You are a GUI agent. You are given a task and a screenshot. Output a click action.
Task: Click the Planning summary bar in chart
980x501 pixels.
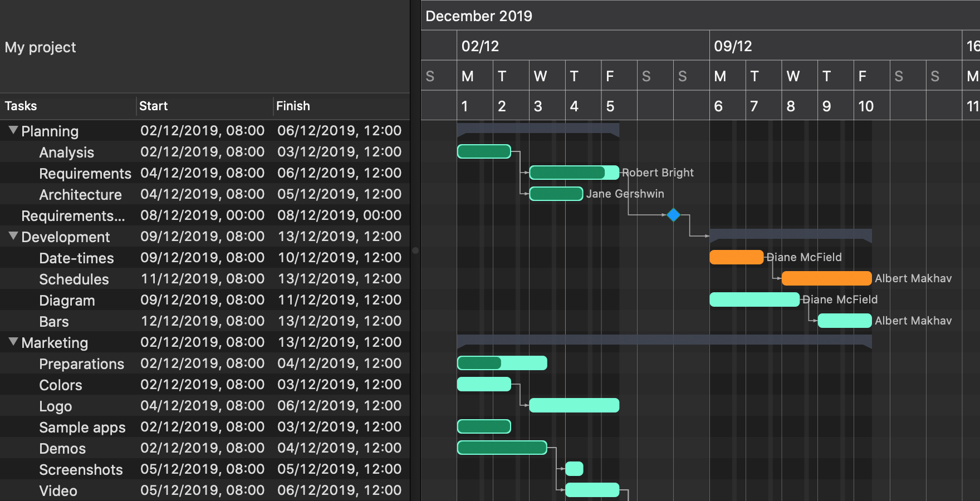click(x=537, y=129)
